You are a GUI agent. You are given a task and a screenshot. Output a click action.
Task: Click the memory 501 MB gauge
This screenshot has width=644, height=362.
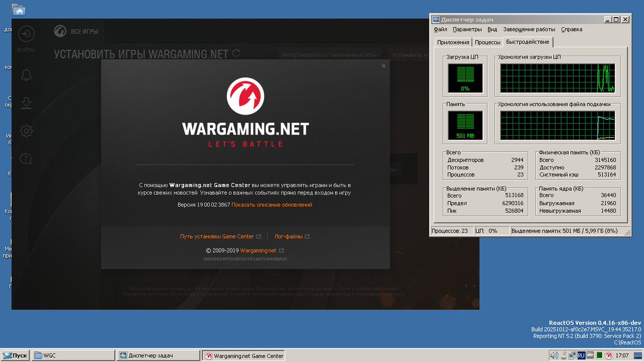tap(465, 125)
